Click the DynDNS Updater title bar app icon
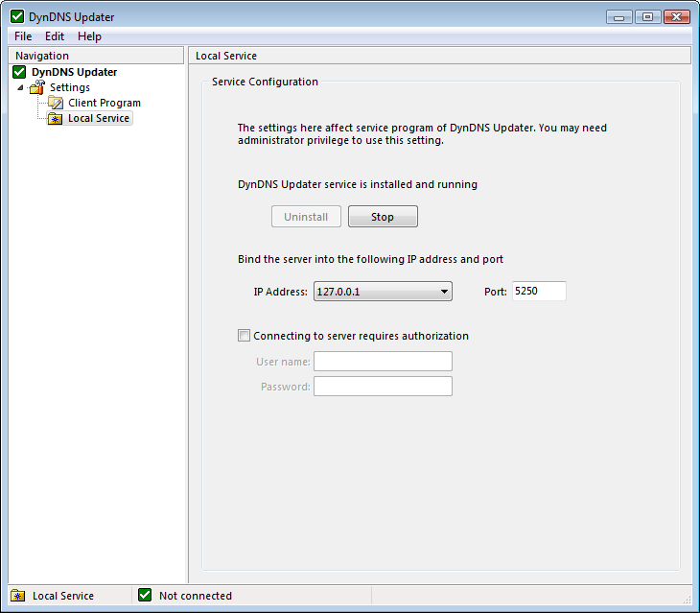700x613 pixels. click(x=16, y=17)
